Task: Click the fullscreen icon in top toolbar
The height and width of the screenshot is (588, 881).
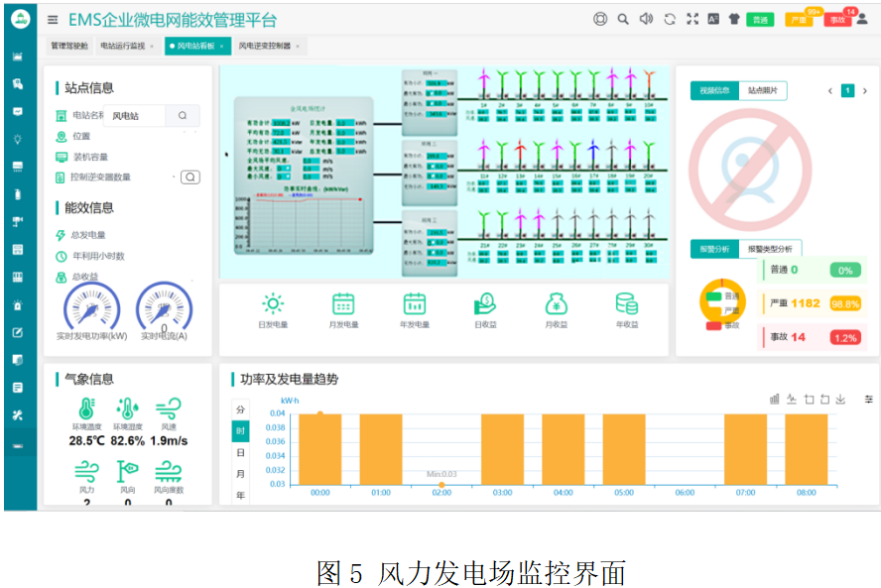Action: click(692, 18)
